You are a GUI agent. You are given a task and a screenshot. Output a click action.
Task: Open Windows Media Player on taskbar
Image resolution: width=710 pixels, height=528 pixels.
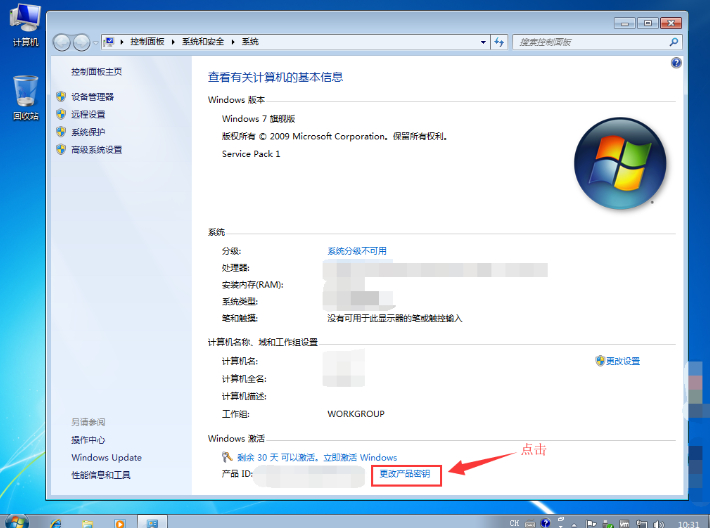pyautogui.click(x=120, y=523)
